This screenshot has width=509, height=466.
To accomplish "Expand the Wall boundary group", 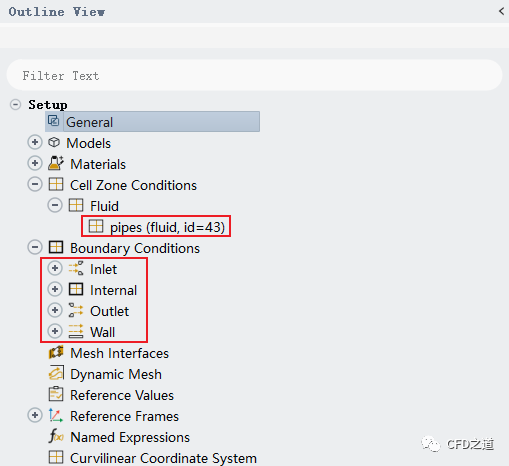I will pos(55,331).
